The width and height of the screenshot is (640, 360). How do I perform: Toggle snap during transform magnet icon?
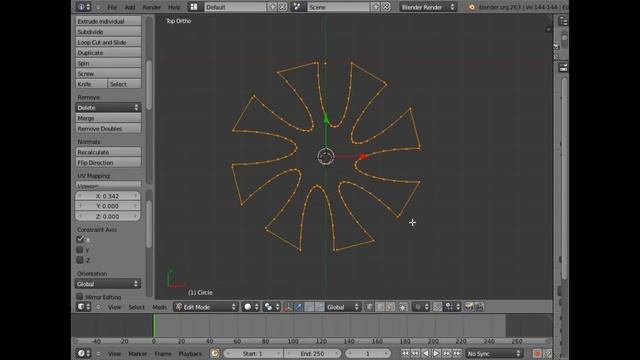437,307
